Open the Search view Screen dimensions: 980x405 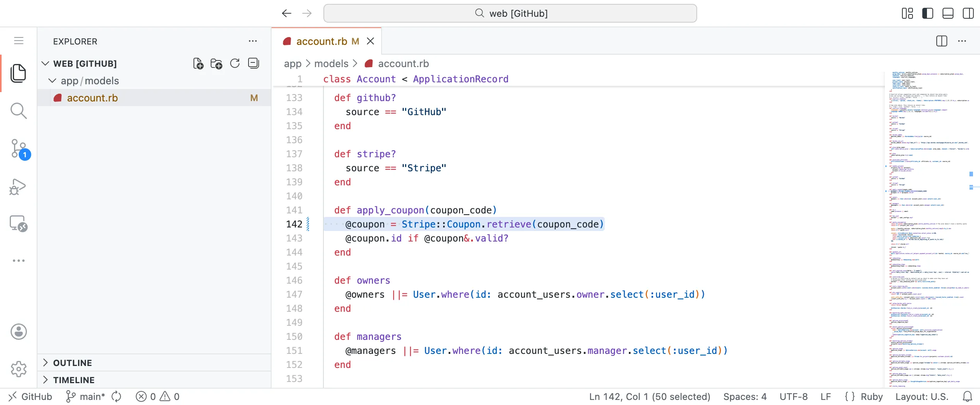click(x=18, y=111)
